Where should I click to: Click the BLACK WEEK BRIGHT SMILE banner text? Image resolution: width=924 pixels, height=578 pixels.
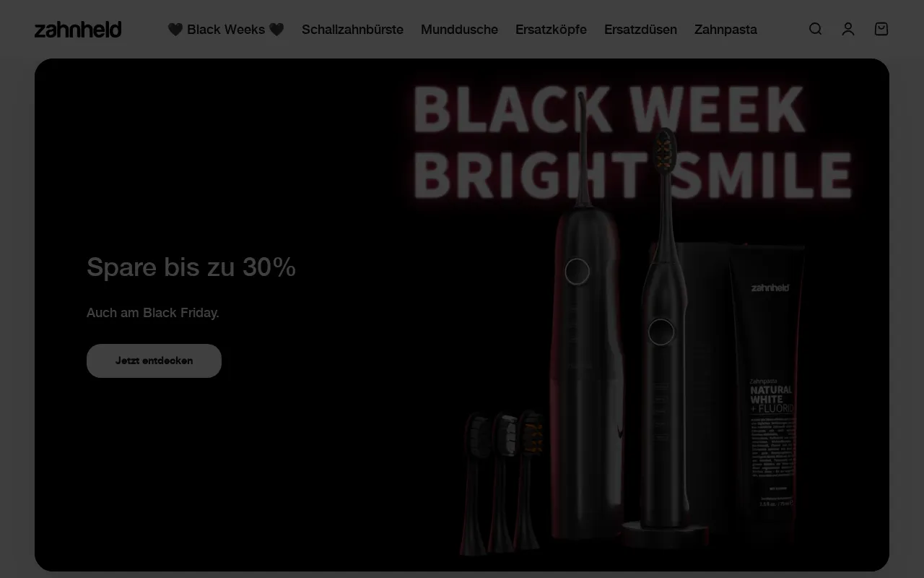pos(632,142)
